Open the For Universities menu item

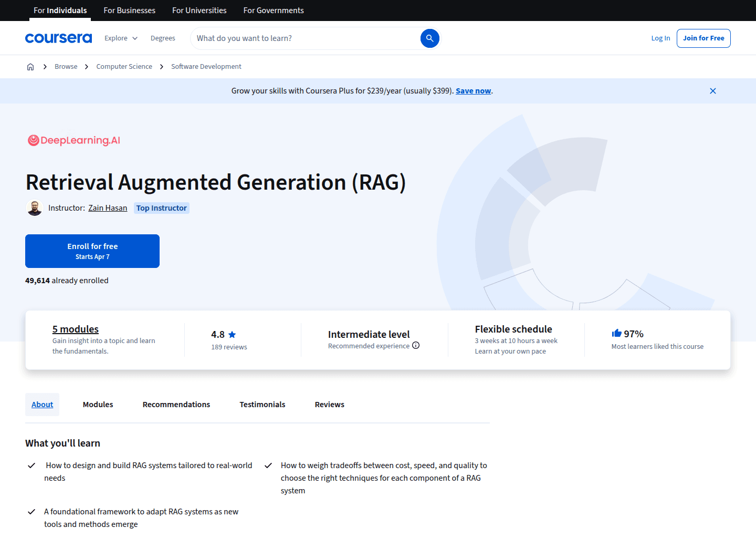pos(199,10)
